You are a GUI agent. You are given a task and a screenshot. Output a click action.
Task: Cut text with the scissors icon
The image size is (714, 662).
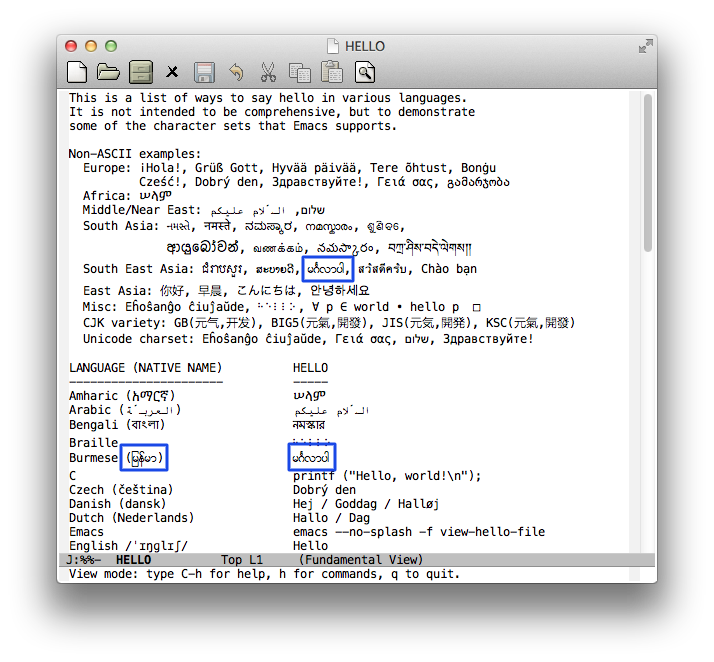[x=267, y=72]
